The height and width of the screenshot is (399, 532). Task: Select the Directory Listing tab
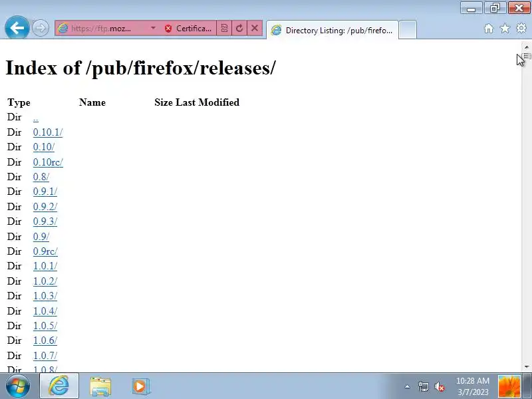tap(332, 30)
